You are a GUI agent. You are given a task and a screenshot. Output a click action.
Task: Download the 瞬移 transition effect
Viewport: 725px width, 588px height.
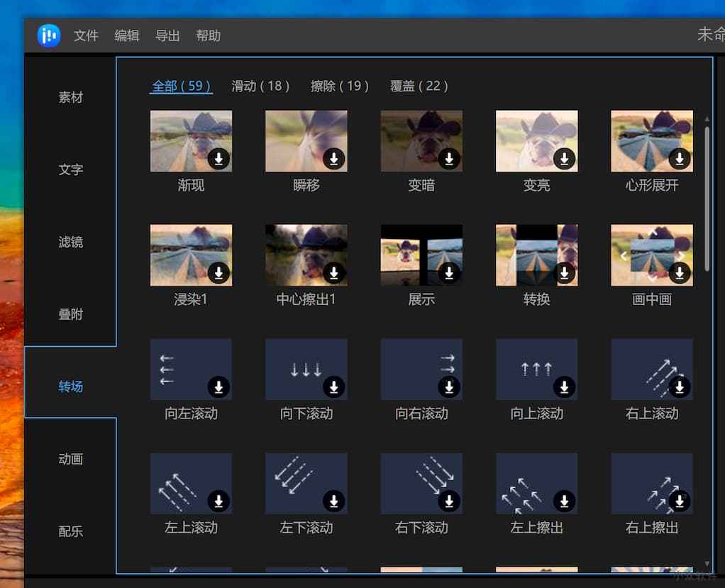click(x=334, y=159)
